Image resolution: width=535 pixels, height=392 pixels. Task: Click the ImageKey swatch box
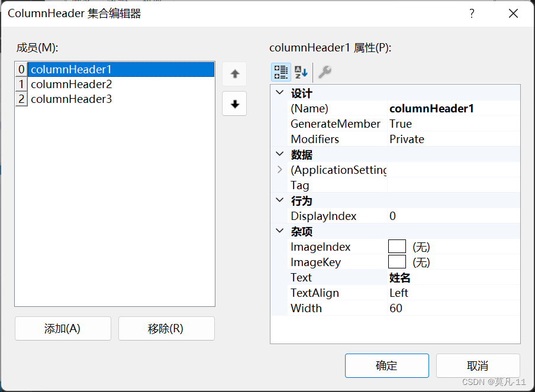click(397, 262)
